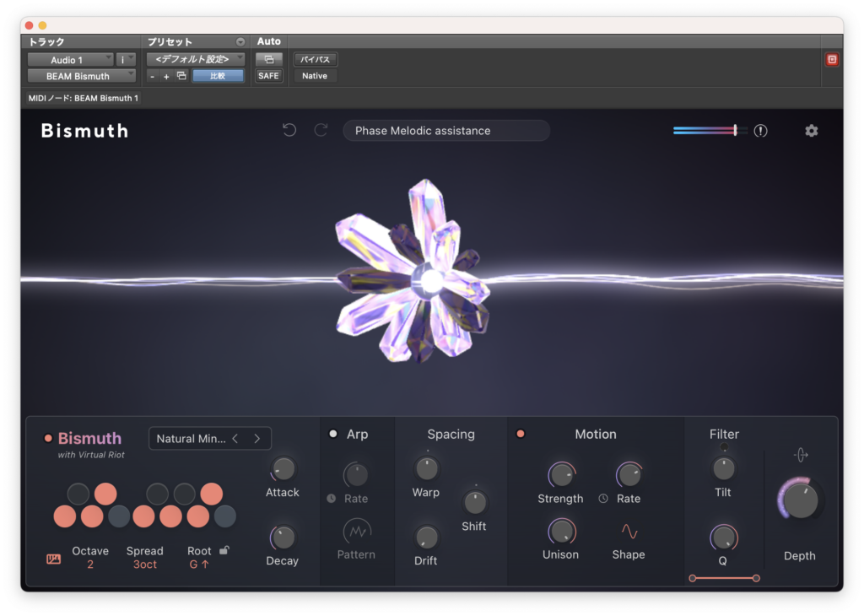Click the redo arrow icon
Viewport: 864px width, 616px height.
(x=321, y=130)
